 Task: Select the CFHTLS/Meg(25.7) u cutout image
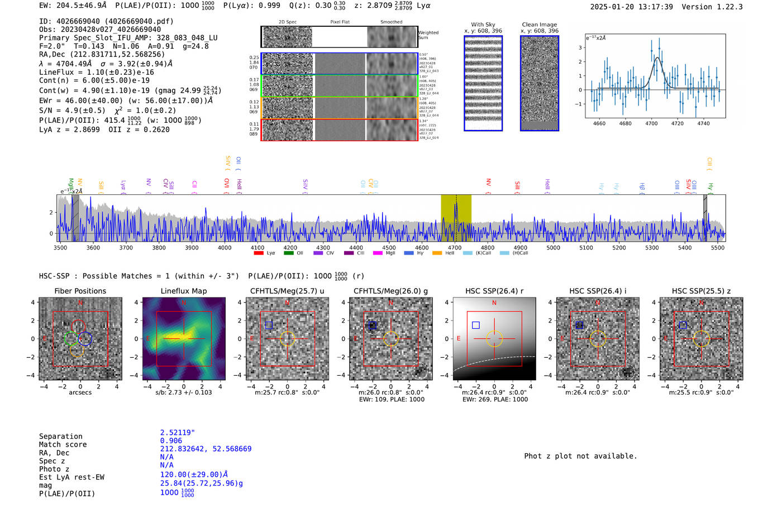pos(288,339)
